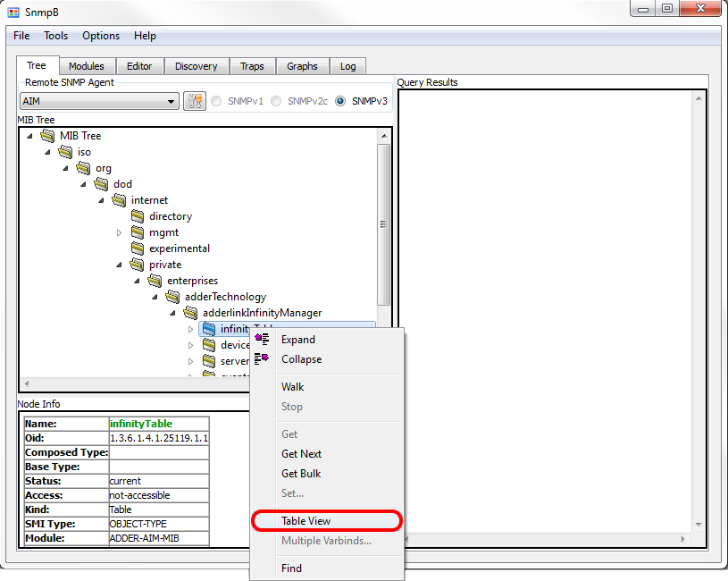
Task: Switch to the Discovery tab
Action: pos(196,66)
